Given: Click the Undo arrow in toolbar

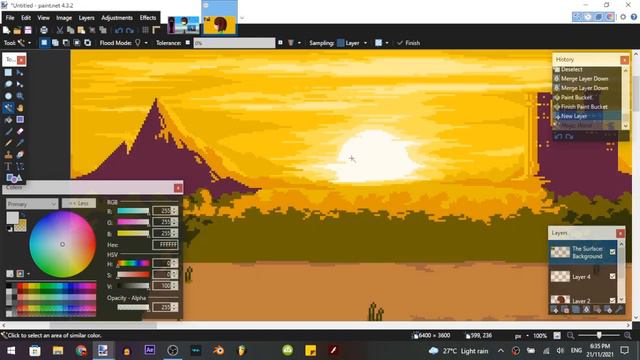Looking at the screenshot, I should click(x=119, y=30).
